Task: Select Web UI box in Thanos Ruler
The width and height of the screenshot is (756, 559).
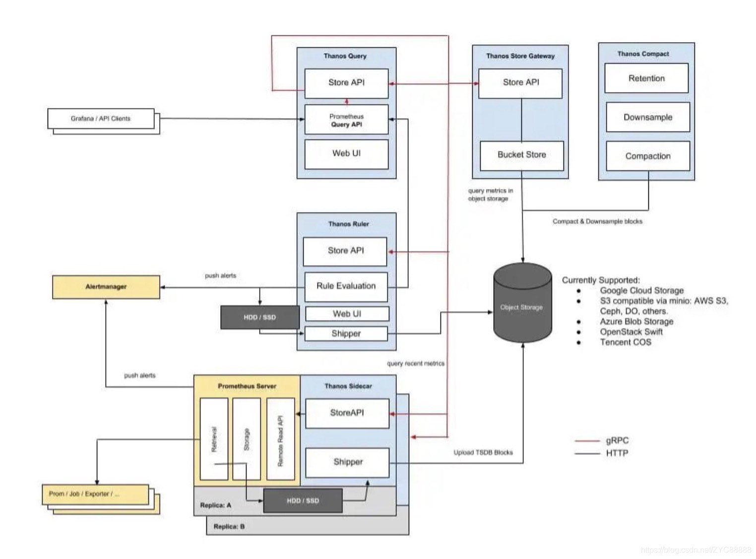Action: [x=347, y=314]
